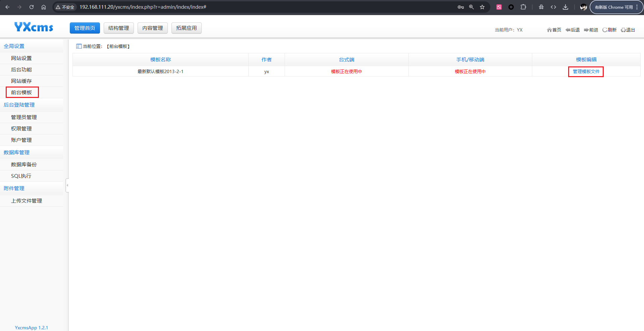The width and height of the screenshot is (644, 331).
Task: Click the 作者 column header
Action: pyautogui.click(x=266, y=60)
